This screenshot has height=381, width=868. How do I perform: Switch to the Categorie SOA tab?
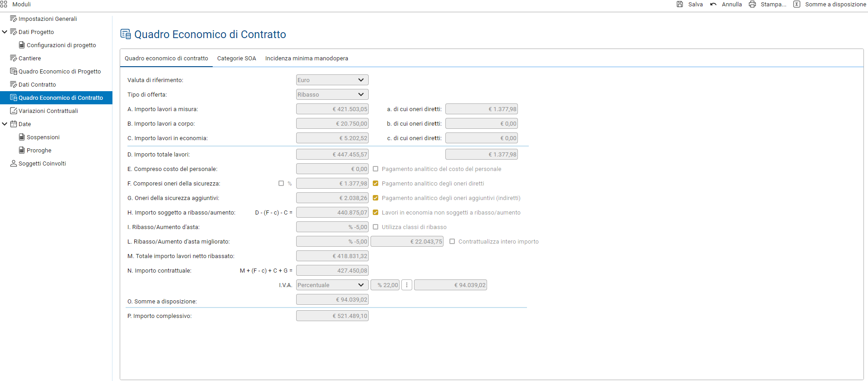pos(236,59)
